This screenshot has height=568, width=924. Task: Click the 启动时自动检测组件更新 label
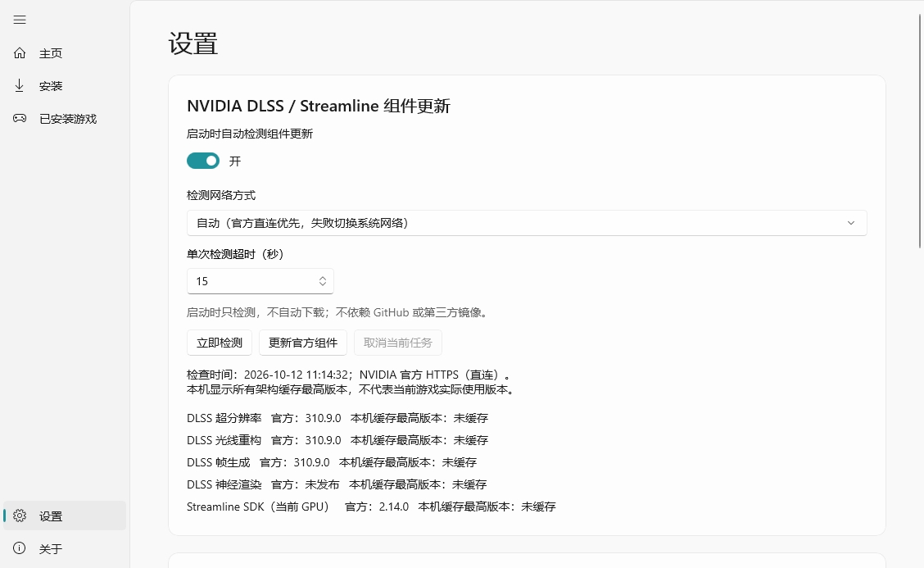point(250,134)
